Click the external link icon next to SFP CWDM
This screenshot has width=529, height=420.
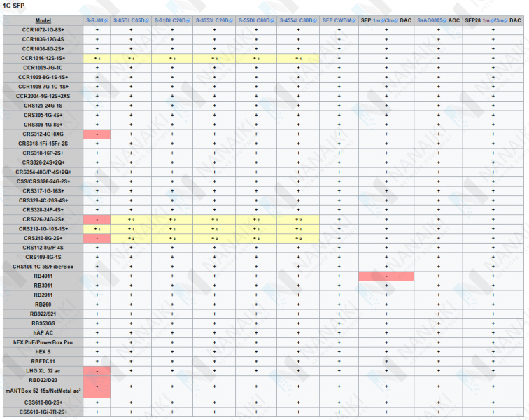(x=354, y=21)
